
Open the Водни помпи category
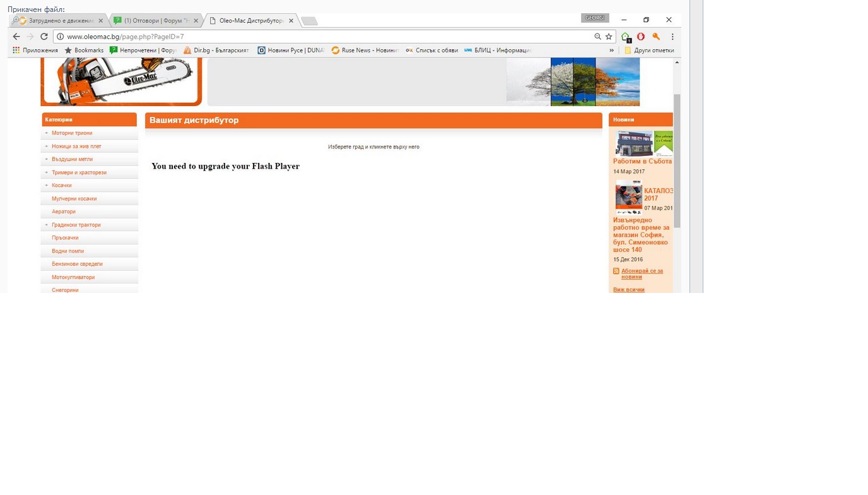point(67,251)
